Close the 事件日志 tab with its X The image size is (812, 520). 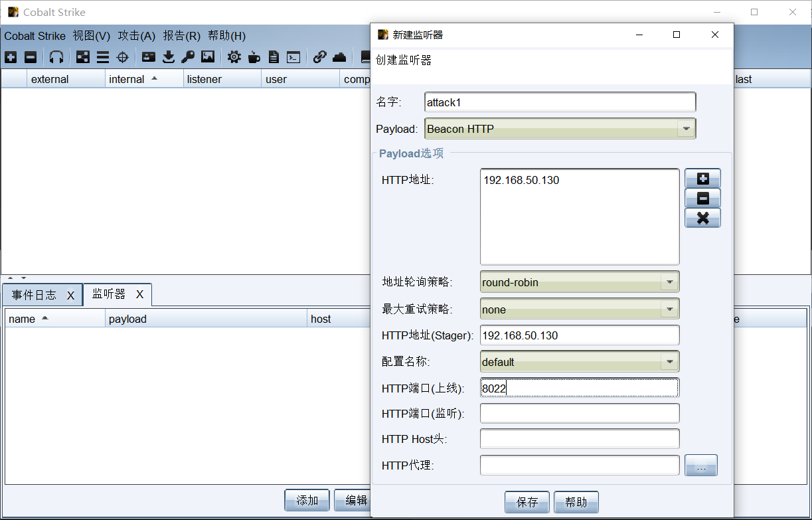70,296
